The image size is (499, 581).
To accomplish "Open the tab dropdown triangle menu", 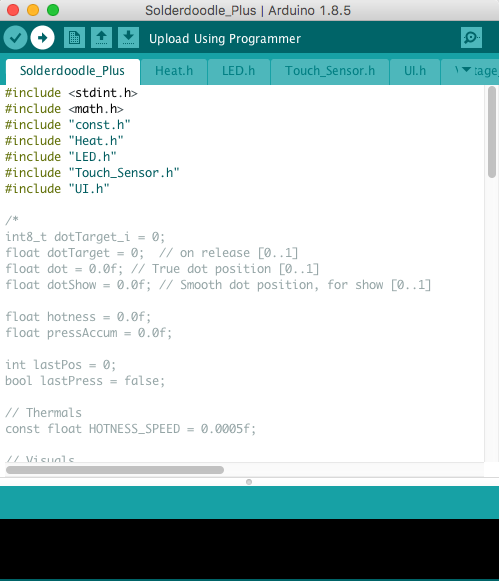I will (x=466, y=69).
